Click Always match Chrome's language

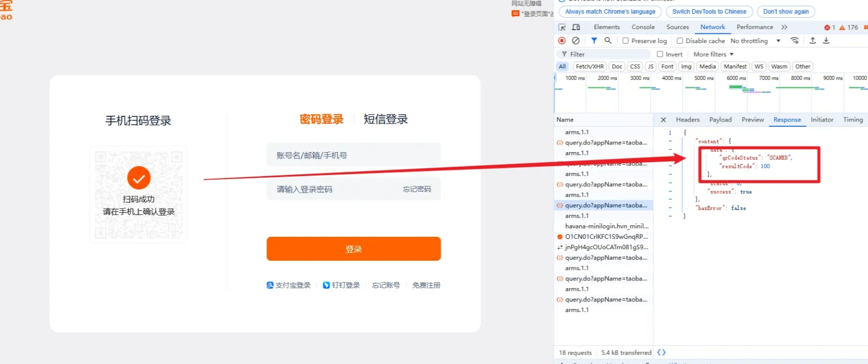click(610, 11)
